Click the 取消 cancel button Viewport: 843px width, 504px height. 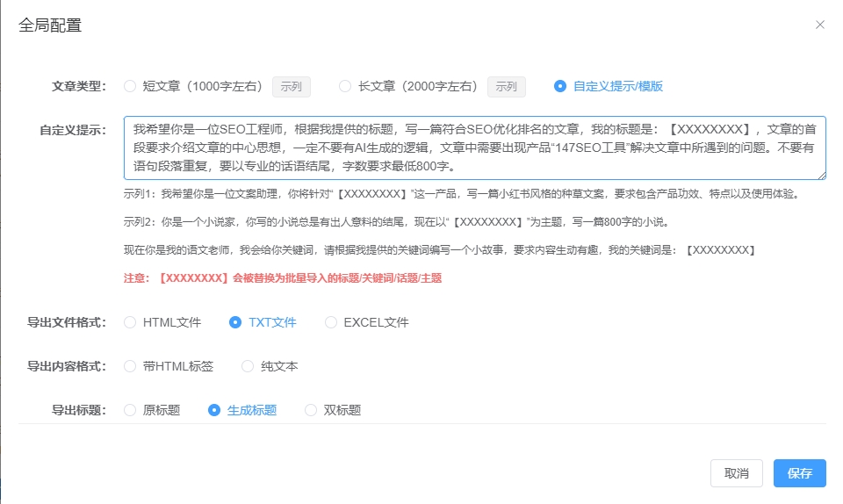click(x=737, y=473)
